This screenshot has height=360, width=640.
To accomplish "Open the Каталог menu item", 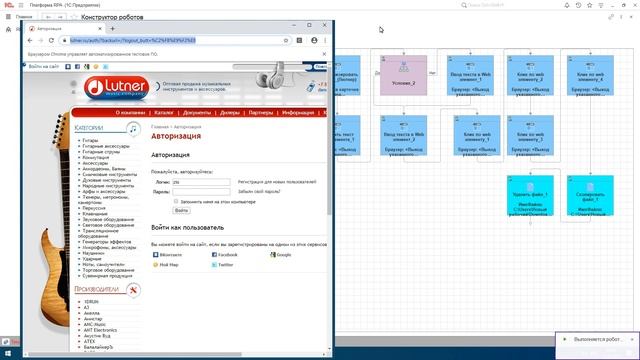I will point(164,113).
